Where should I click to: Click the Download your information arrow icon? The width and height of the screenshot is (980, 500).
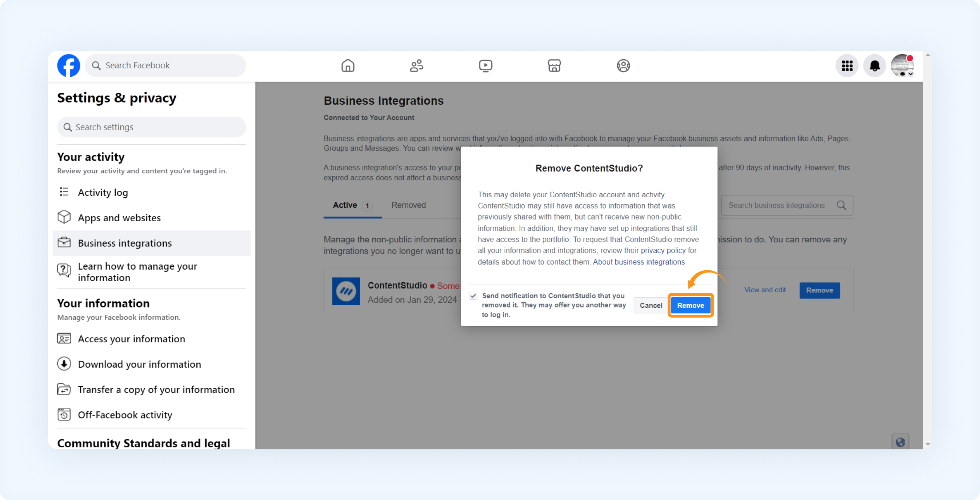64,364
